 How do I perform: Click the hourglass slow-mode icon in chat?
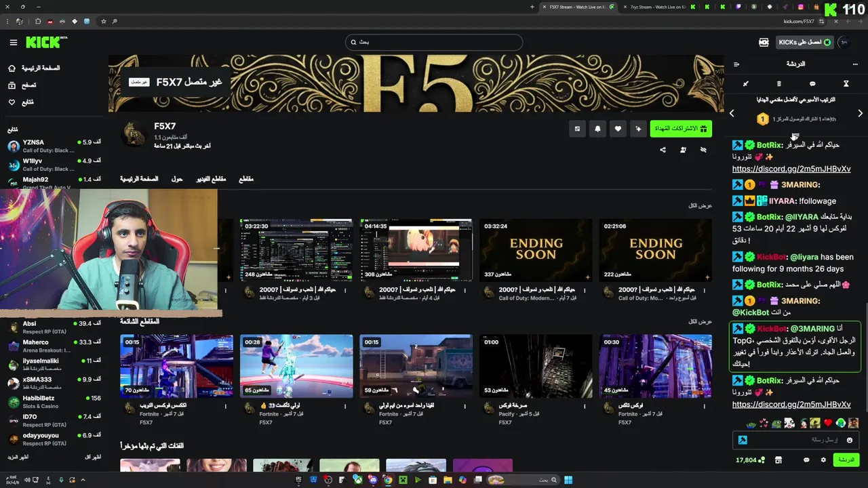[846, 84]
